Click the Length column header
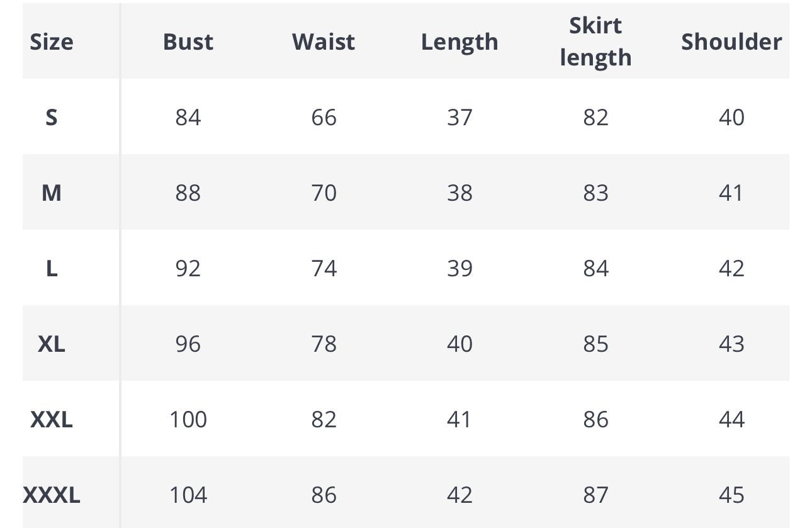Screen dimensions: 812x528 tap(460, 42)
